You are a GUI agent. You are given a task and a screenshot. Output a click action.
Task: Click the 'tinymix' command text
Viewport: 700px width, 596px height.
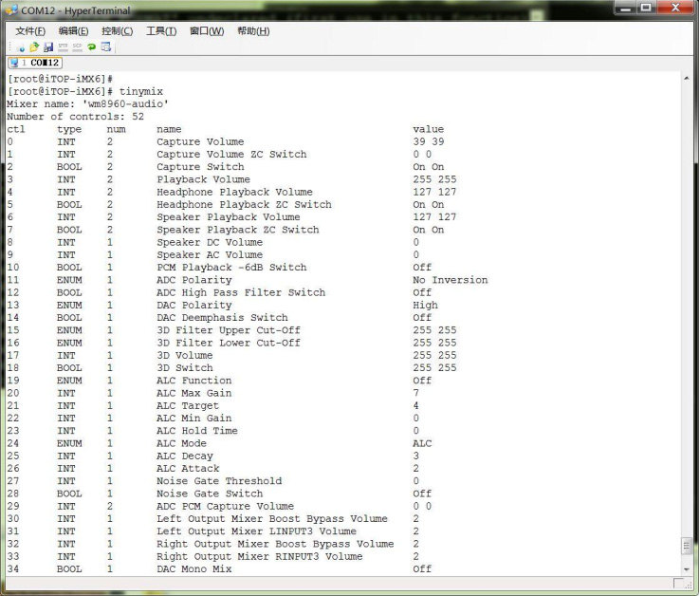[141, 92]
